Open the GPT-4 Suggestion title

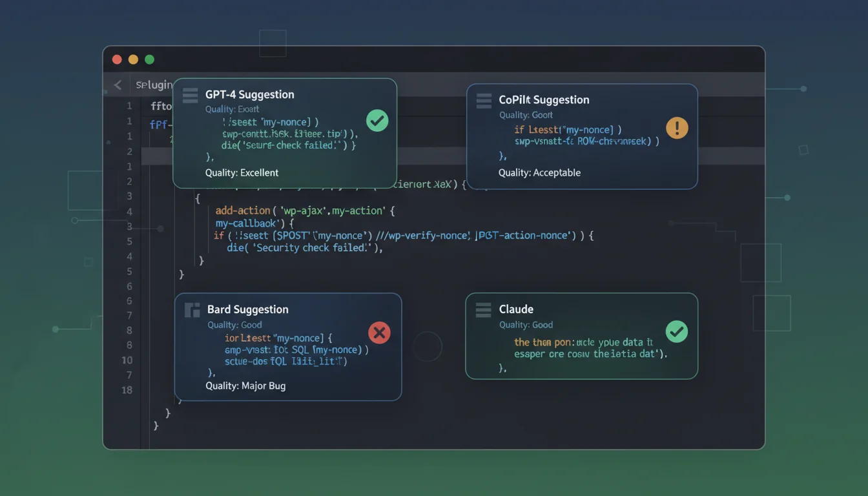[x=250, y=94]
